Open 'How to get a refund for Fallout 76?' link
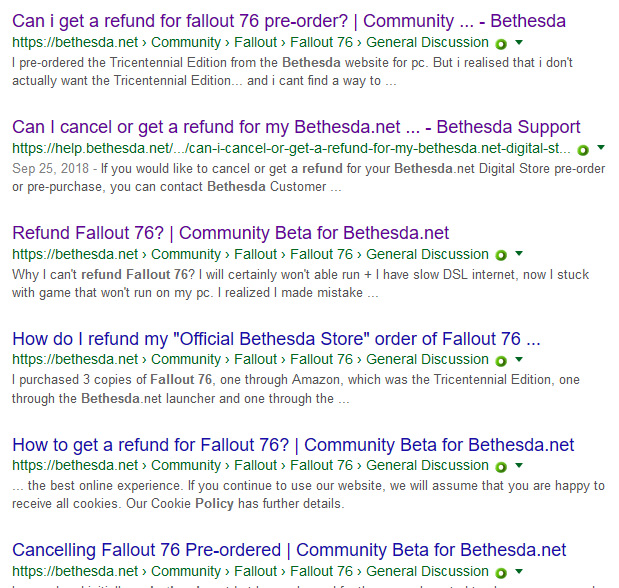This screenshot has width=619, height=588. tap(293, 445)
